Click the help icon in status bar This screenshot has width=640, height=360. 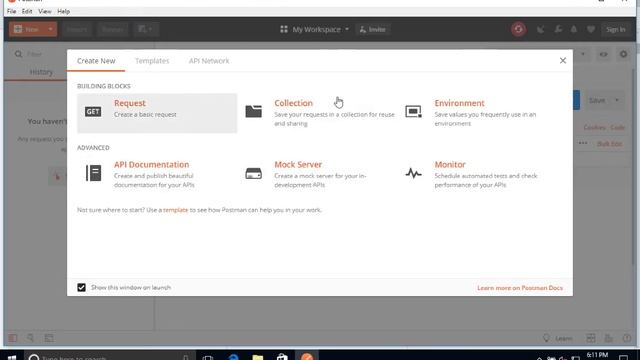pyautogui.click(x=627, y=338)
